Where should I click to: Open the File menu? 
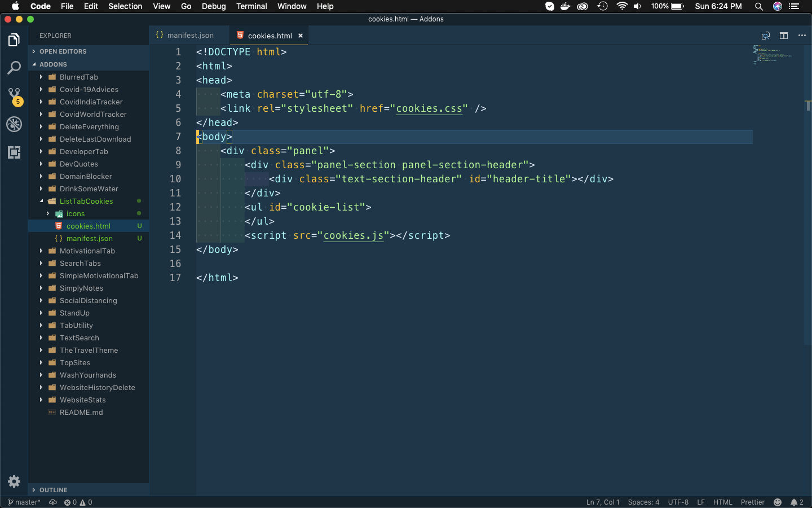pyautogui.click(x=67, y=6)
